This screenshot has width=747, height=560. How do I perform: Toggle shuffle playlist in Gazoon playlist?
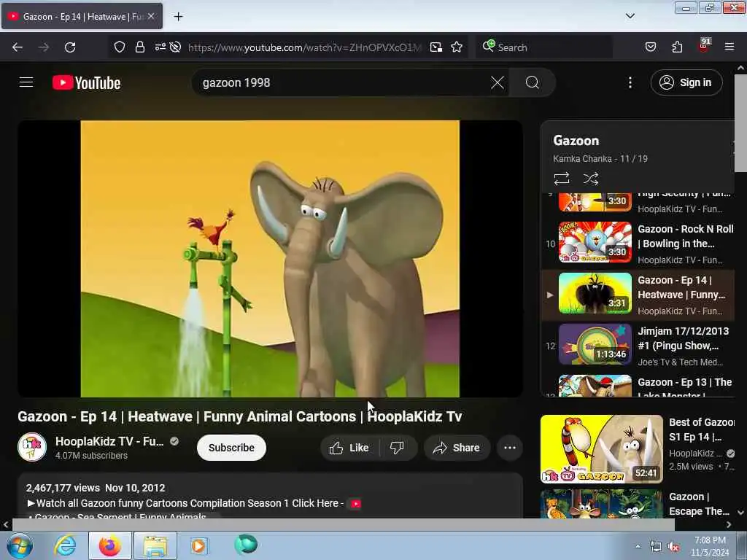pyautogui.click(x=591, y=179)
